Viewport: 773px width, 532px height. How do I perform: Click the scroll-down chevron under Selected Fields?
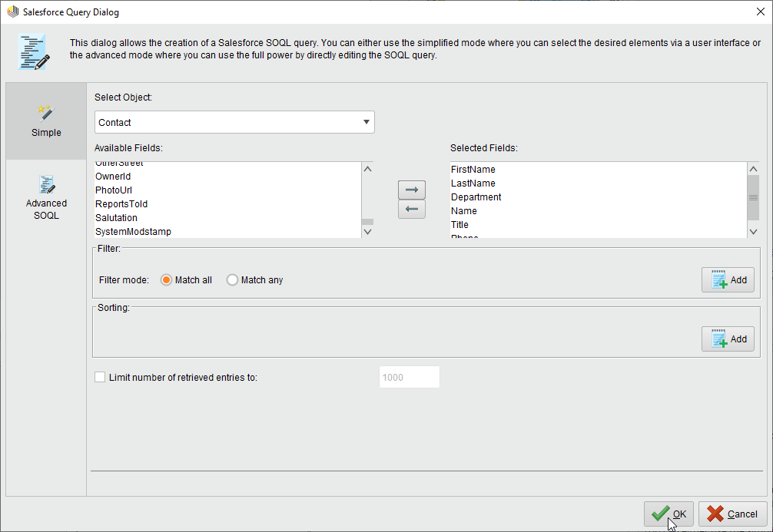[x=754, y=231]
